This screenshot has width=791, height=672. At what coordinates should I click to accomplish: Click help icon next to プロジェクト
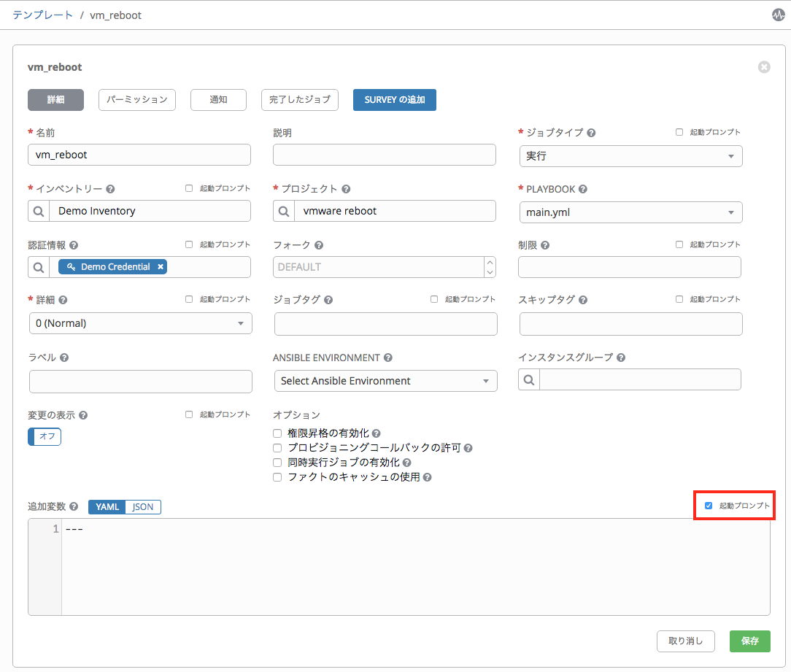[346, 189]
